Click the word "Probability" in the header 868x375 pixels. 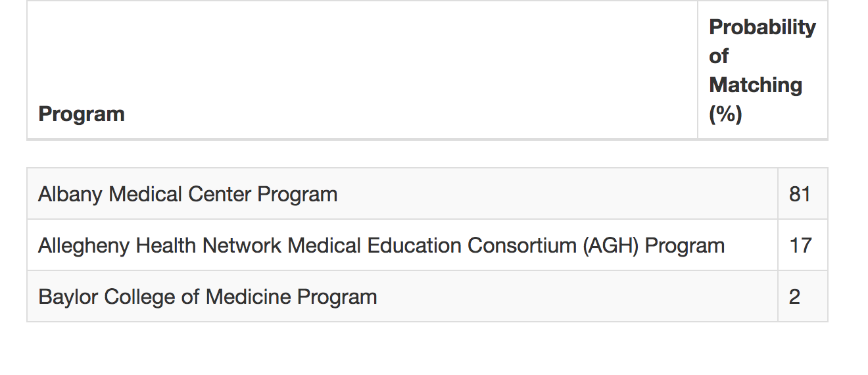pos(762,27)
